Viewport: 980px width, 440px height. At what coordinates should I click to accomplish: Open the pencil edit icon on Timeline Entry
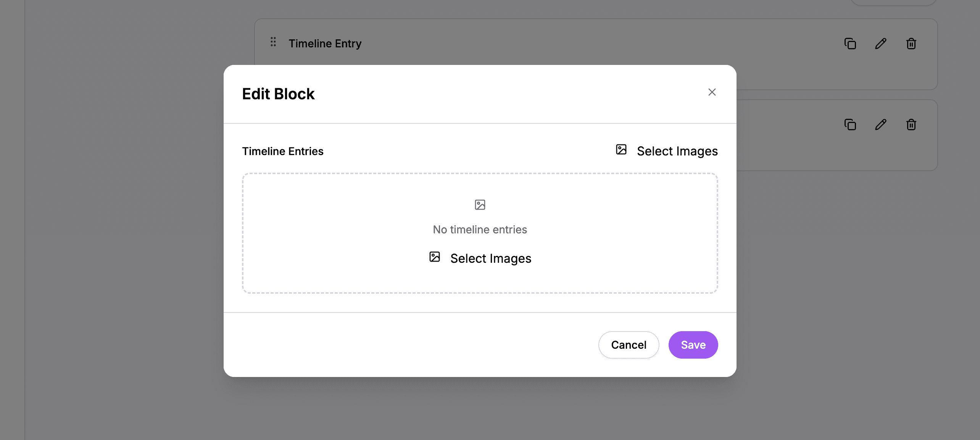pyautogui.click(x=880, y=44)
